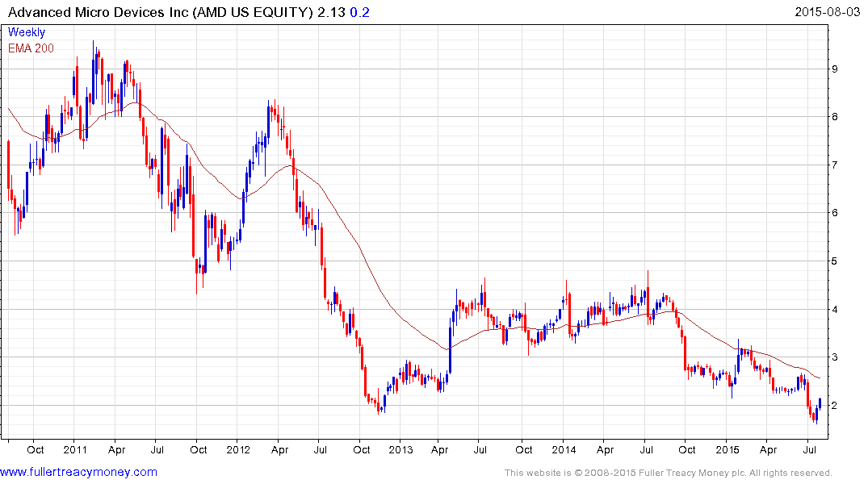Click the 2015-08-03 date in top corner
Screen dimensions: 868x484
(x=828, y=13)
